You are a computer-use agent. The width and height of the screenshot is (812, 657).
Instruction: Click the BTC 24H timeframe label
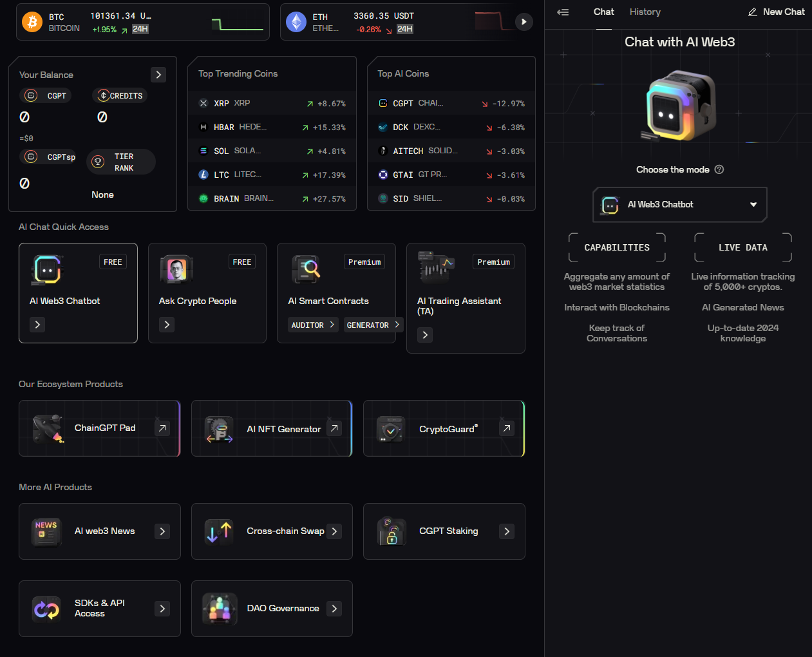[140, 29]
